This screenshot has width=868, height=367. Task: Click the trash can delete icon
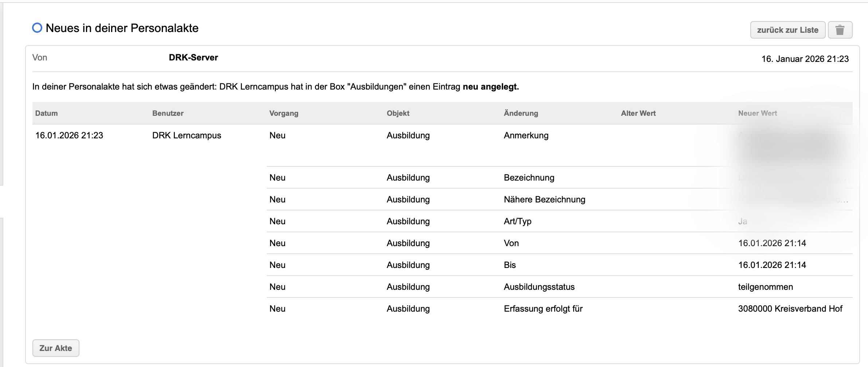tap(840, 30)
